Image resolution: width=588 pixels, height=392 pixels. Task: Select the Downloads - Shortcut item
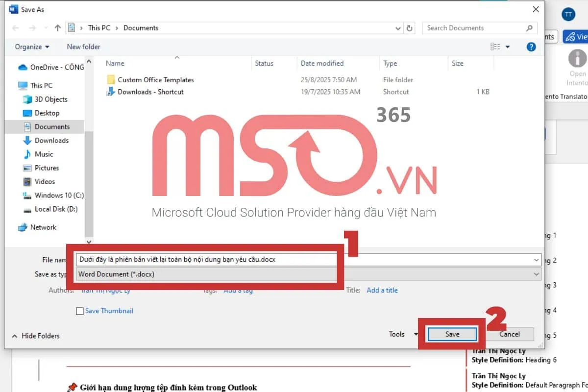point(150,92)
